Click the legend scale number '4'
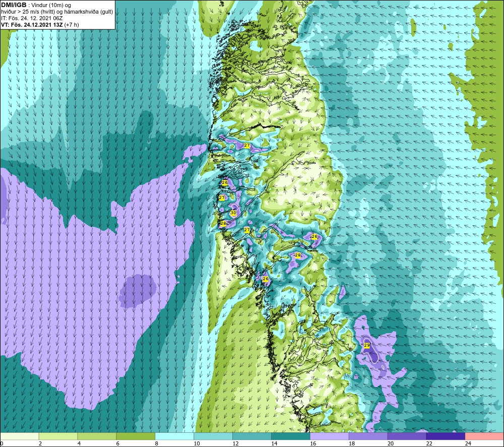 [x=79, y=443]
